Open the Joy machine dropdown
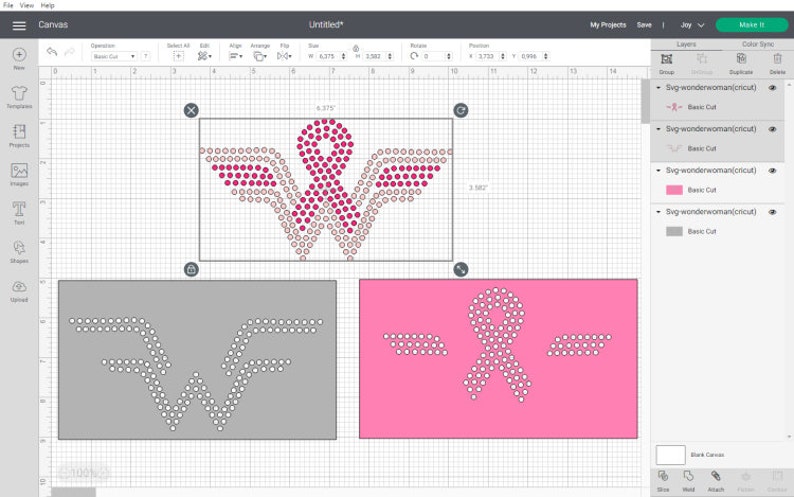Viewport: 794px width, 497px height. (x=692, y=25)
